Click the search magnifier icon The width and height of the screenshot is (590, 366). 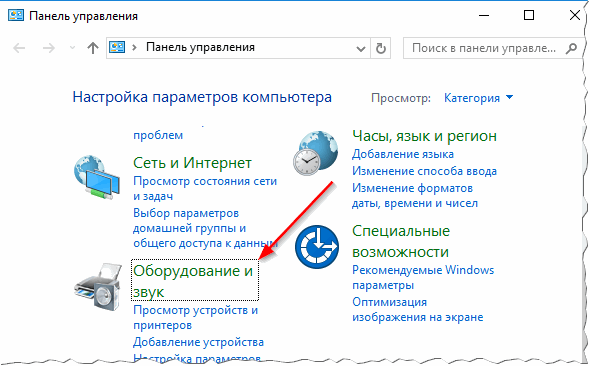(571, 48)
